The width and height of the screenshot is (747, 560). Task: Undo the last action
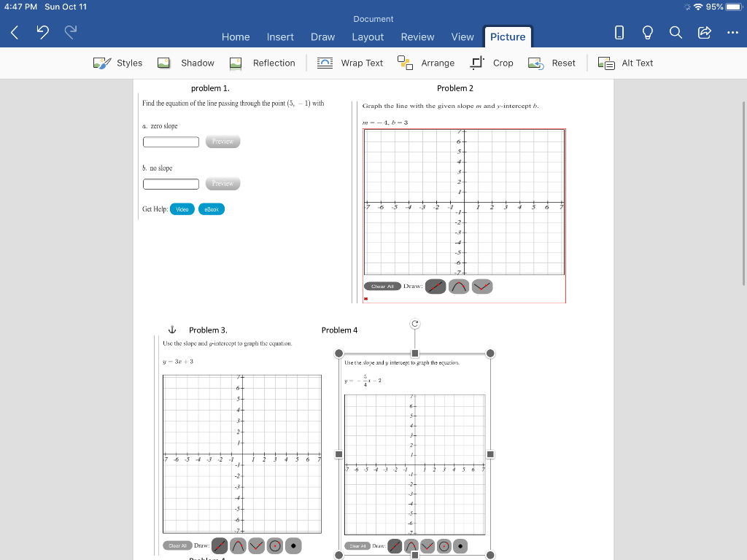(x=43, y=32)
